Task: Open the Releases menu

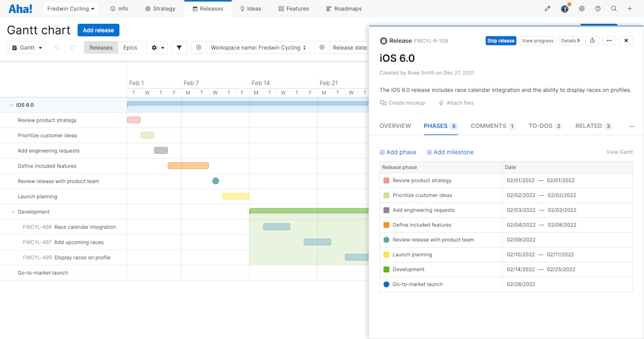Action: [208, 8]
